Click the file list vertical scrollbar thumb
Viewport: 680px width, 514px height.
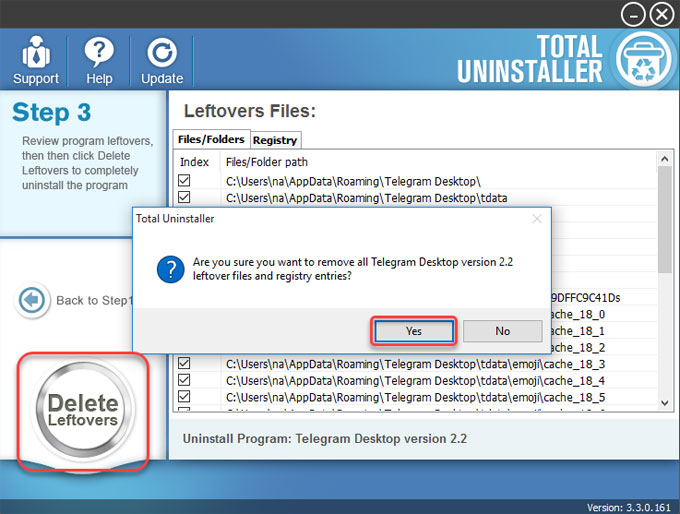[x=664, y=219]
